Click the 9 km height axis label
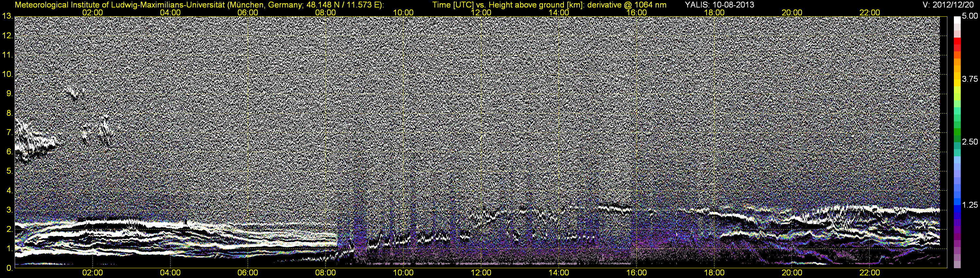The height and width of the screenshot is (278, 980). pyautogui.click(x=9, y=93)
